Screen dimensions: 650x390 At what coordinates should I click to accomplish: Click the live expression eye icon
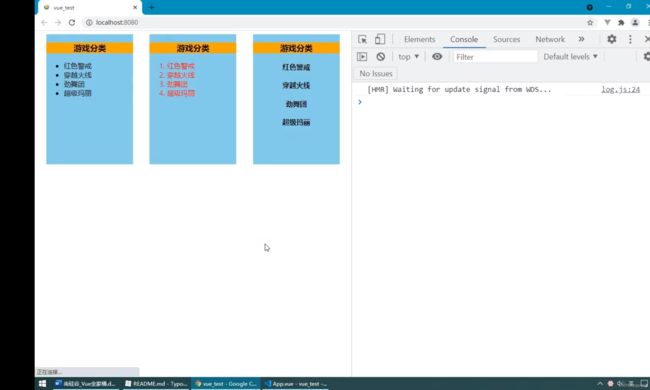pos(437,56)
